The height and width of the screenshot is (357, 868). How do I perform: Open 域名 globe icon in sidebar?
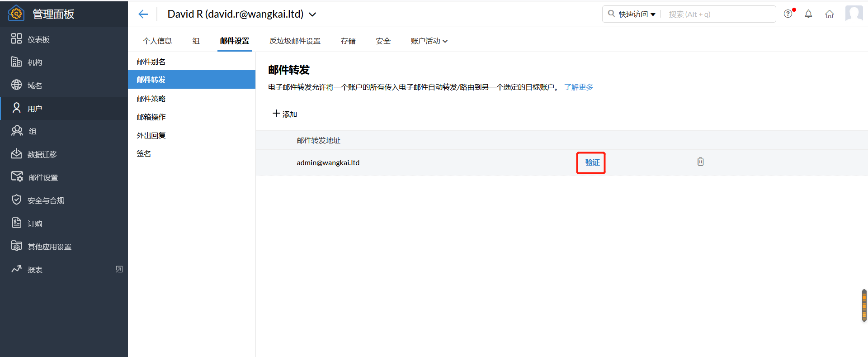[16, 85]
